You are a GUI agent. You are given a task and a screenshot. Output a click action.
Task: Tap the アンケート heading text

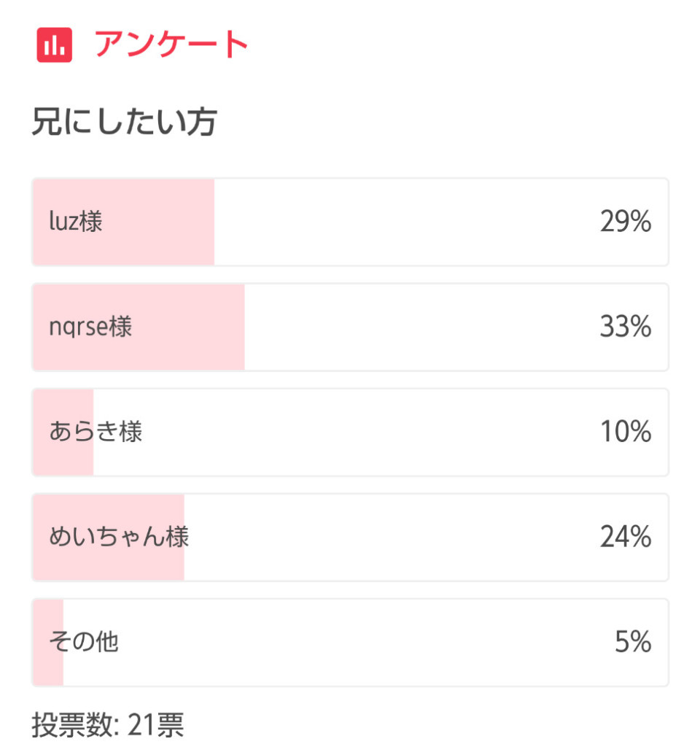point(171,45)
